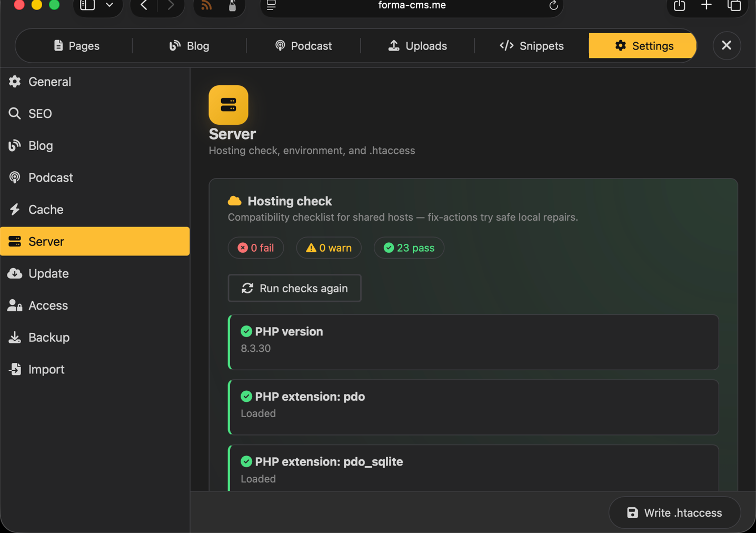The width and height of the screenshot is (756, 533).
Task: Click the reload page icon
Action: tap(553, 5)
